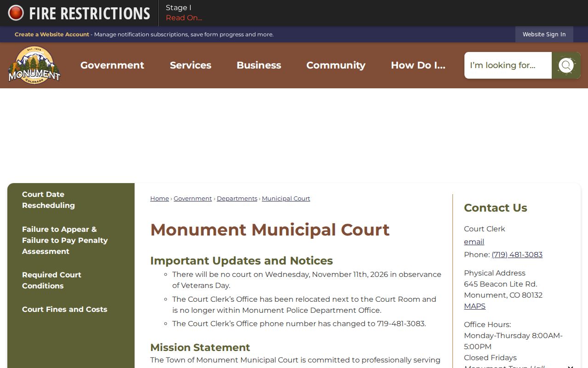588x368 pixels.
Task: Follow the Read On... fire restrictions link
Action: pos(184,18)
